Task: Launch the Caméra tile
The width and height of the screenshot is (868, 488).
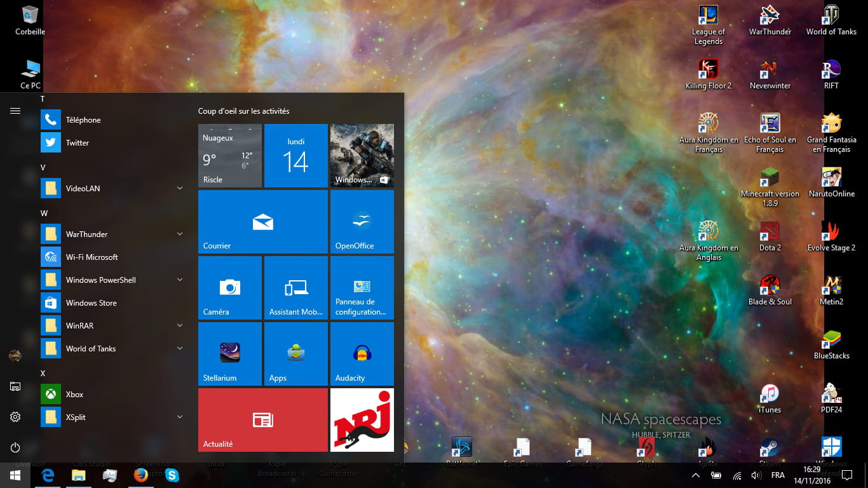Action: (230, 288)
